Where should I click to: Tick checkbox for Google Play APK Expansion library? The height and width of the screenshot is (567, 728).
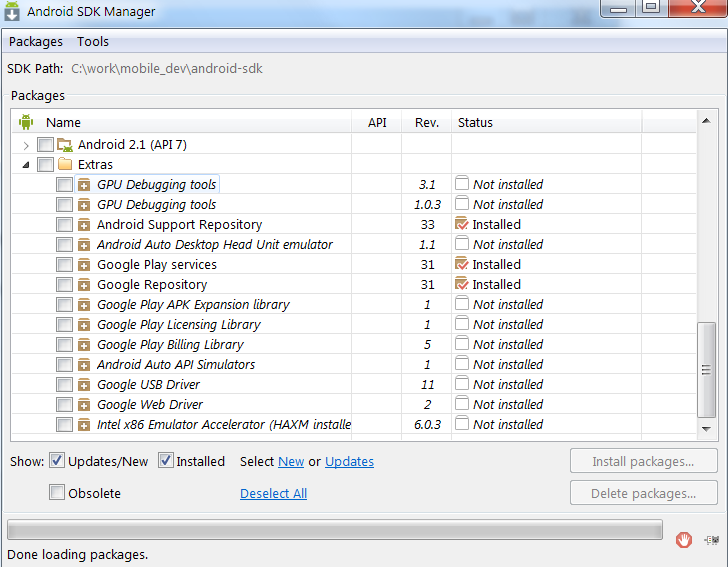click(x=65, y=305)
